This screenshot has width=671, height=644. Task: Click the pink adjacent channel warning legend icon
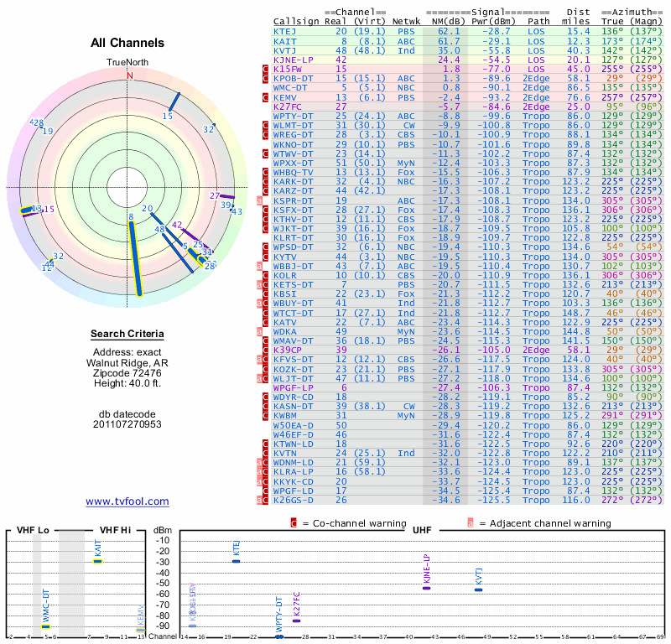(x=471, y=523)
